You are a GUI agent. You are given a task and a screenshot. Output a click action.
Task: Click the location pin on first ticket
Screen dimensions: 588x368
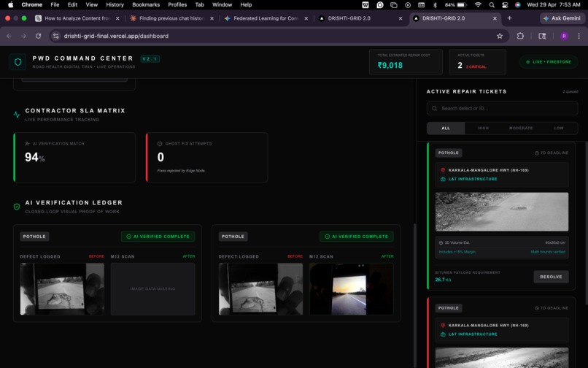tap(443, 170)
